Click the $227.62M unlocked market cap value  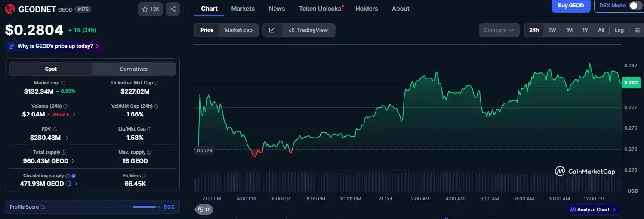click(135, 91)
